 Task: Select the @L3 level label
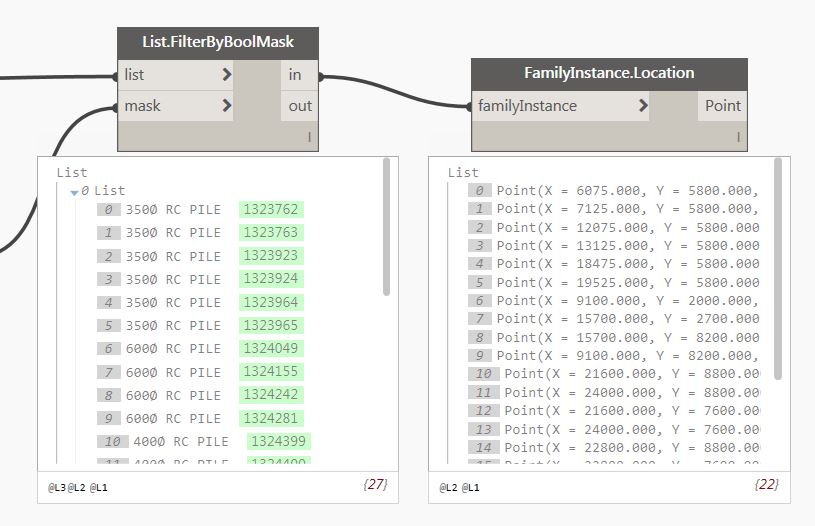point(57,488)
